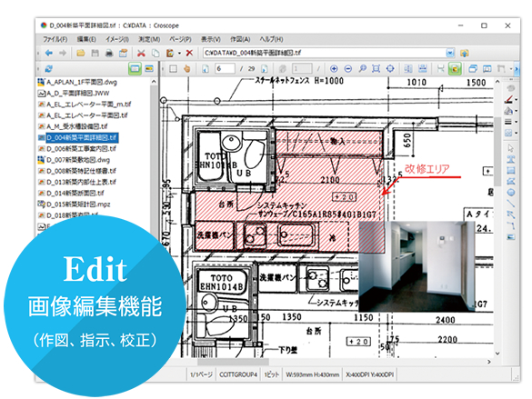This screenshot has width=532, height=399.
Task: Open a file with the folder icon
Action: point(81,54)
